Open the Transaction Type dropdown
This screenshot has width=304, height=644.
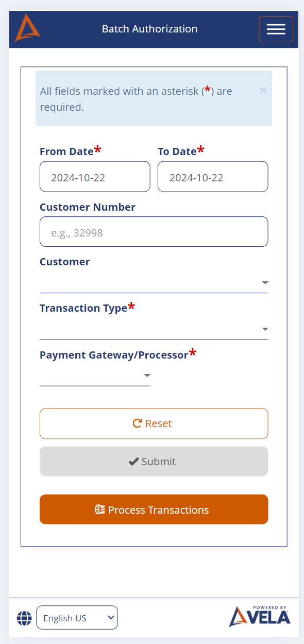[265, 329]
